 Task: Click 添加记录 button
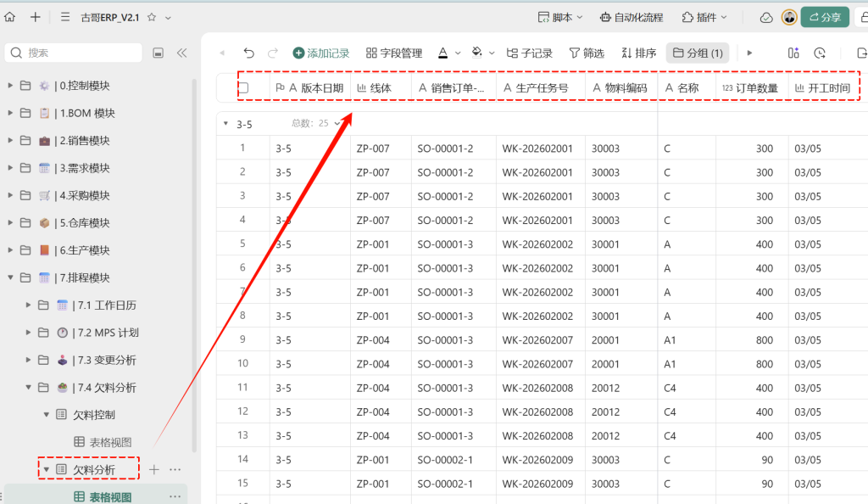321,53
